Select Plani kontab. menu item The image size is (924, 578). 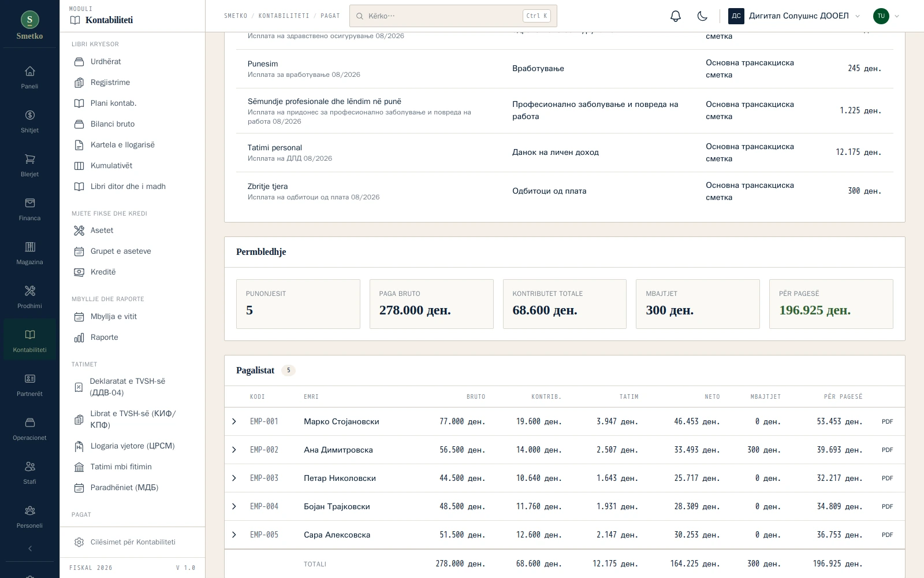pos(132,103)
